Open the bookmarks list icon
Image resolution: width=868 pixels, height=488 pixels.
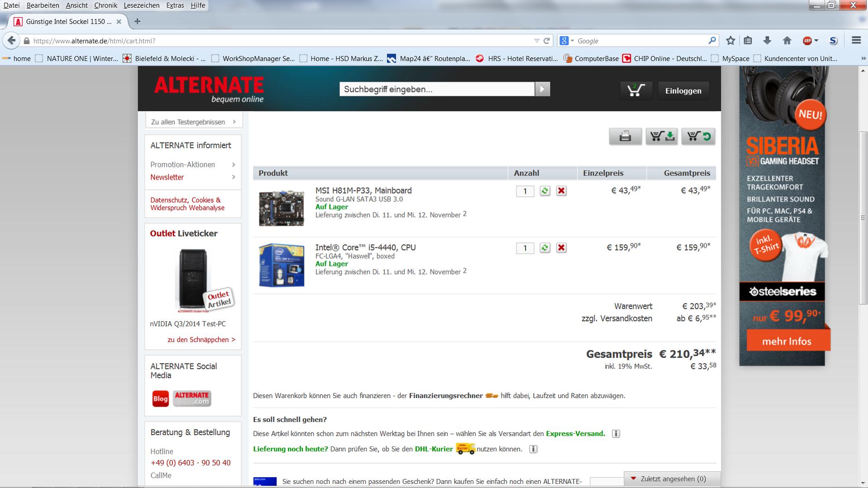748,41
